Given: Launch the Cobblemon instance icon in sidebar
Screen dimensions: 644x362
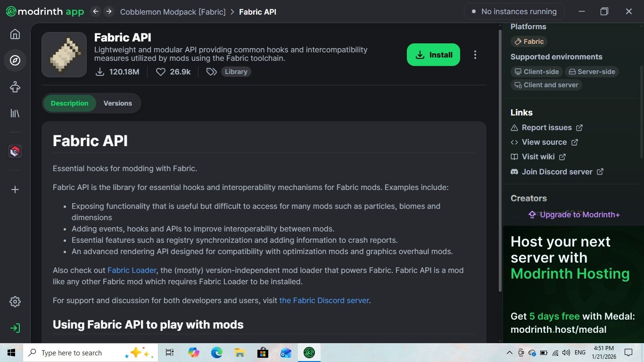Looking at the screenshot, I should tap(15, 151).
